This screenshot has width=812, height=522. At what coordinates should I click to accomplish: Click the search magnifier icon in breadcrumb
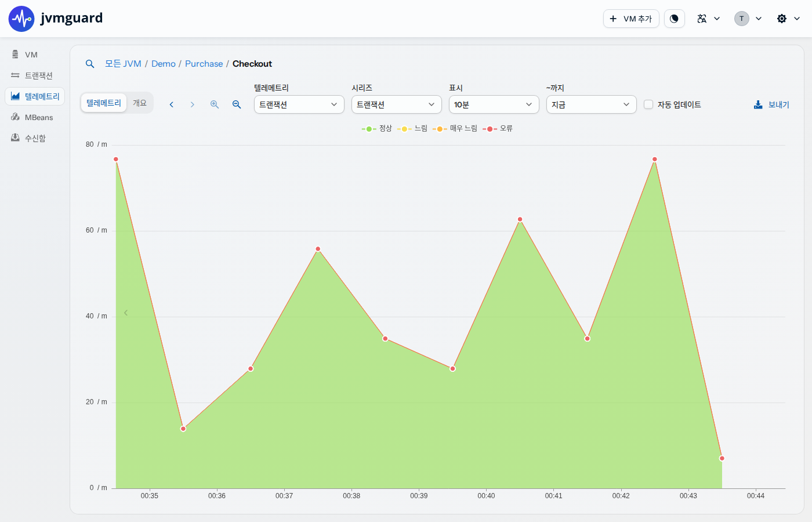tap(90, 64)
